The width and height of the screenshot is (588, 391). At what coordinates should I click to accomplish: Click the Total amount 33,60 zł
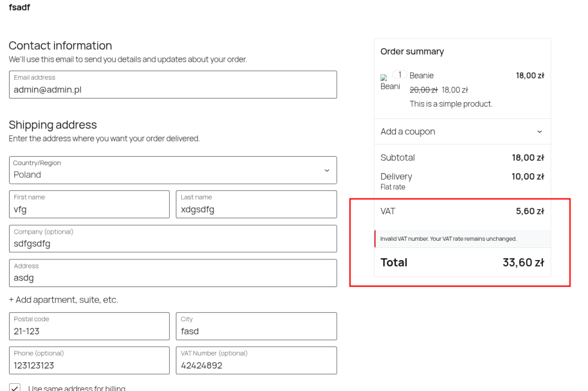[523, 262]
